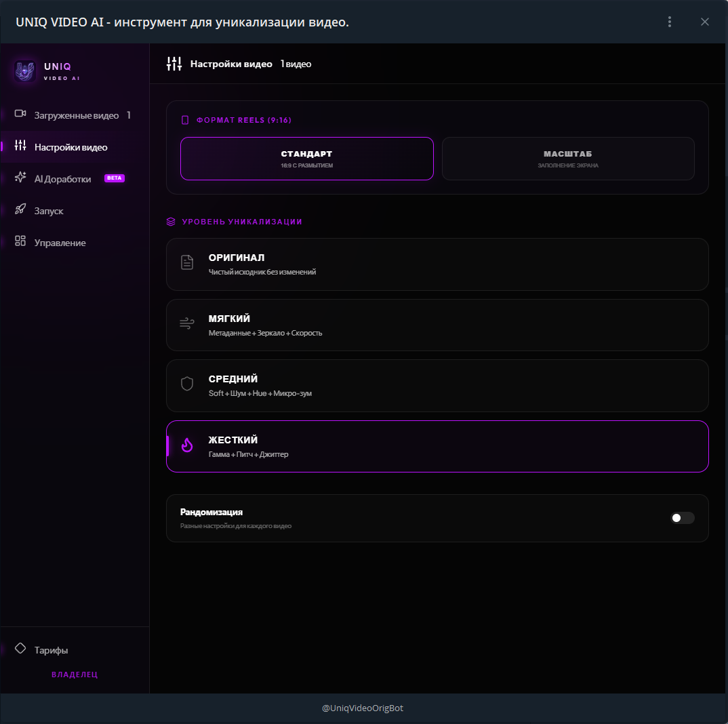Click the UNIQ Video AI logo icon
The width and height of the screenshot is (728, 724).
click(25, 71)
